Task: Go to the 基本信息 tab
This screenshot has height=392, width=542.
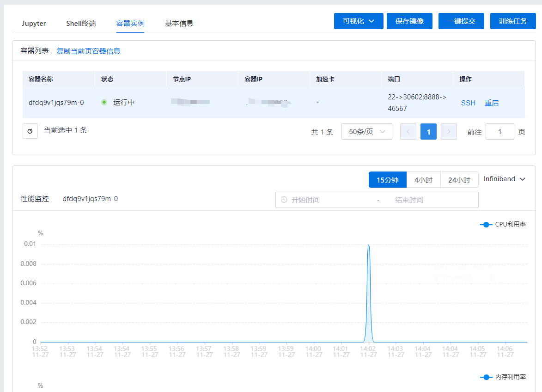Action: tap(179, 24)
